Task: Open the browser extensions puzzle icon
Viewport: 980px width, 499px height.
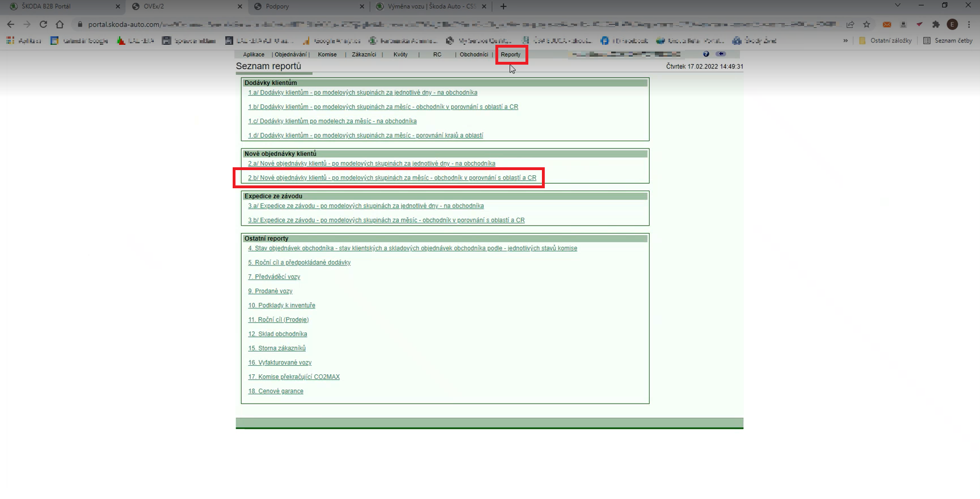Action: coord(936,24)
